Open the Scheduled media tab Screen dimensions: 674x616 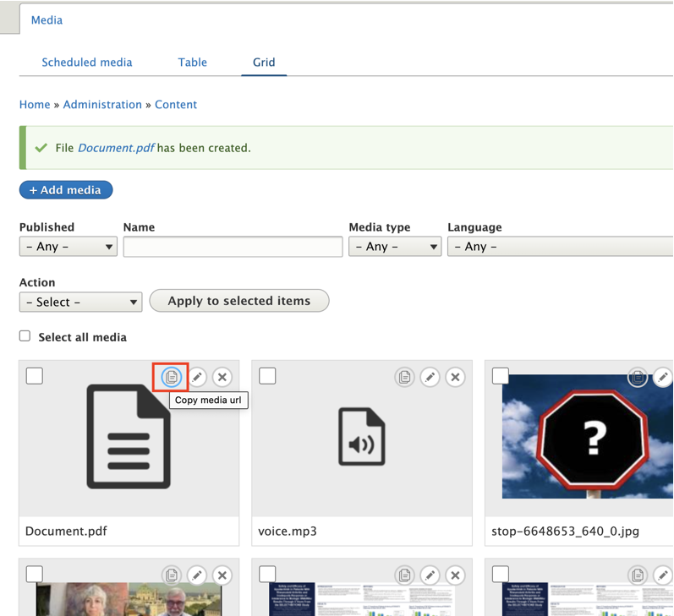point(87,63)
